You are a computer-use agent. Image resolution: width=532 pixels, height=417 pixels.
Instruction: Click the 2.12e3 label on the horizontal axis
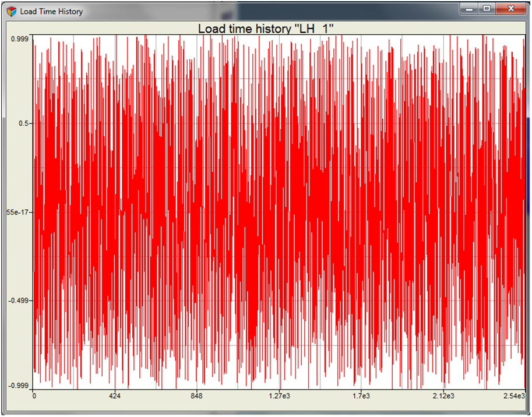point(442,397)
